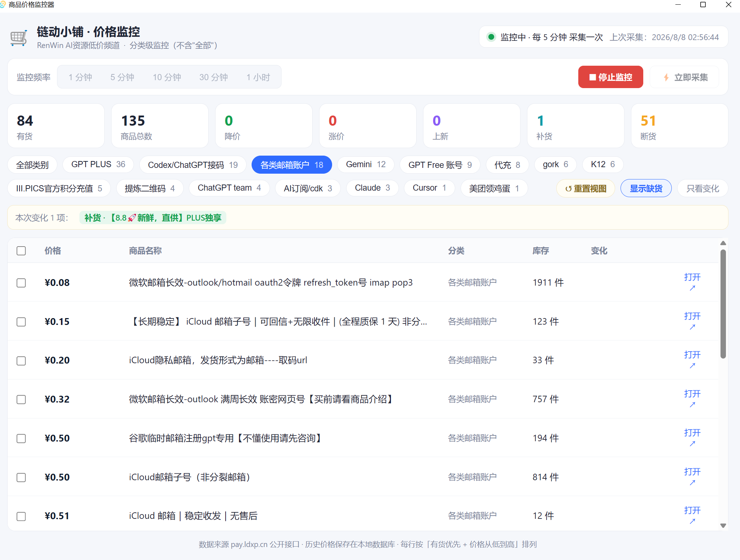Select the K12 category
The height and width of the screenshot is (560, 740).
coord(603,165)
